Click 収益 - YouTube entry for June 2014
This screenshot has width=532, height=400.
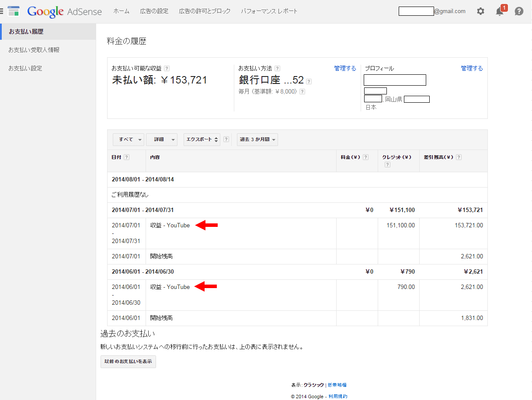click(x=170, y=287)
